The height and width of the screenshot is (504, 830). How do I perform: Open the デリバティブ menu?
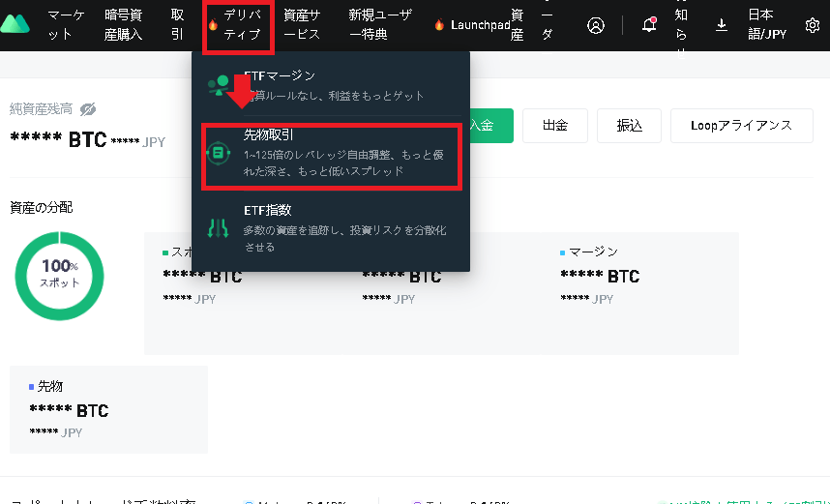242,25
